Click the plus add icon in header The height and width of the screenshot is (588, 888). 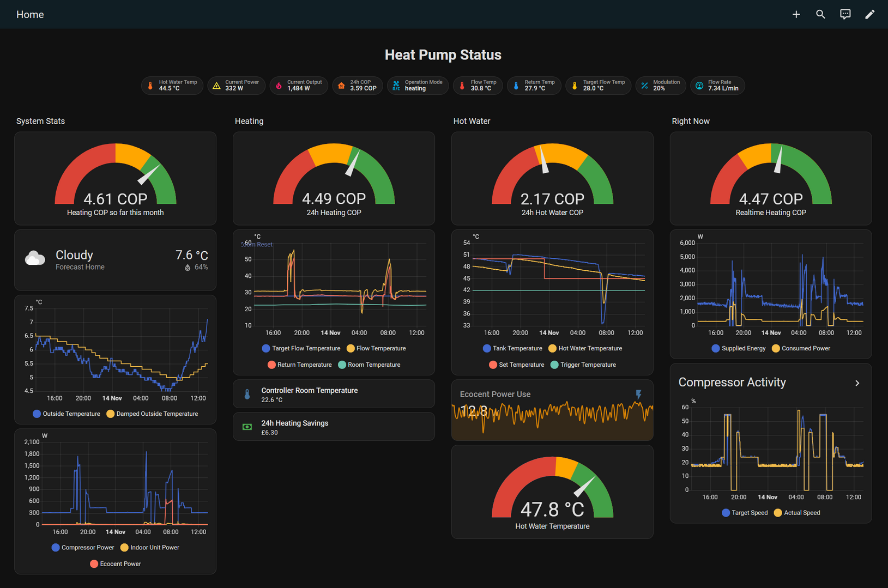click(x=796, y=15)
